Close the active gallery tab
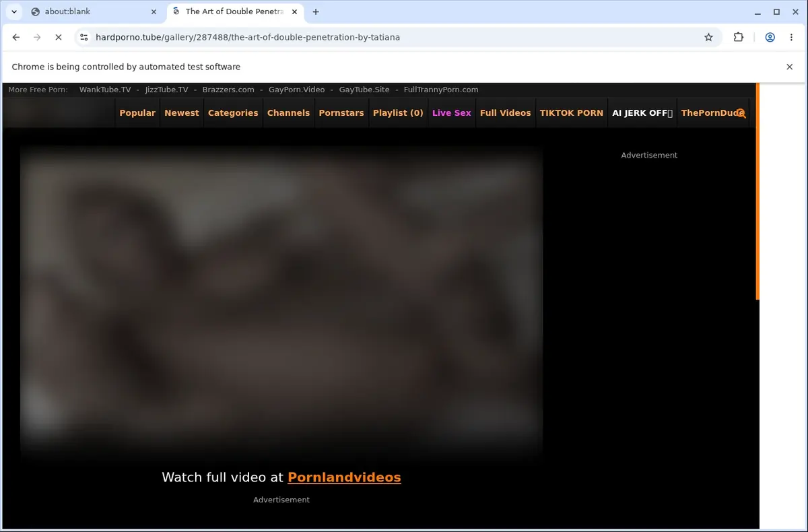This screenshot has width=808, height=532. click(x=294, y=11)
